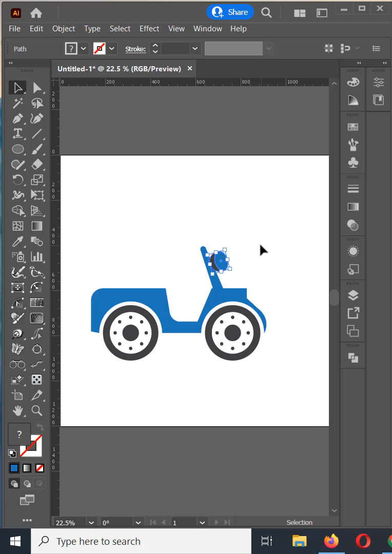Open the Symbols panel club icon

point(353,163)
